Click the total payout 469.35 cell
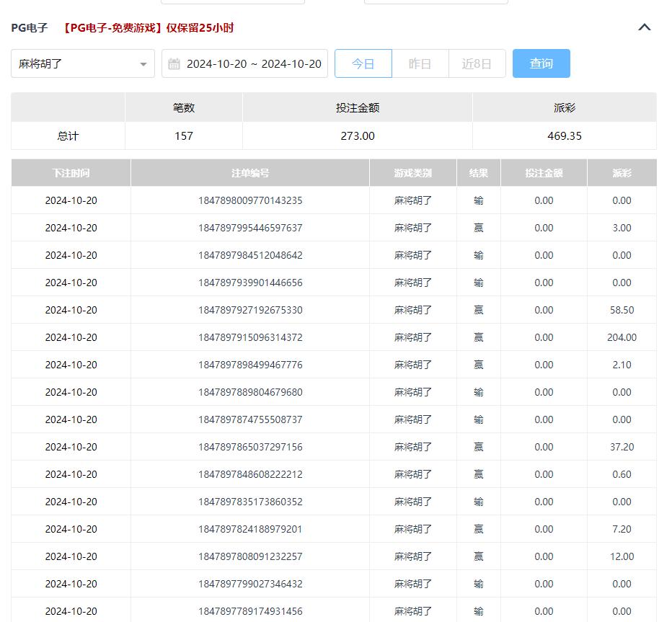 click(x=564, y=135)
